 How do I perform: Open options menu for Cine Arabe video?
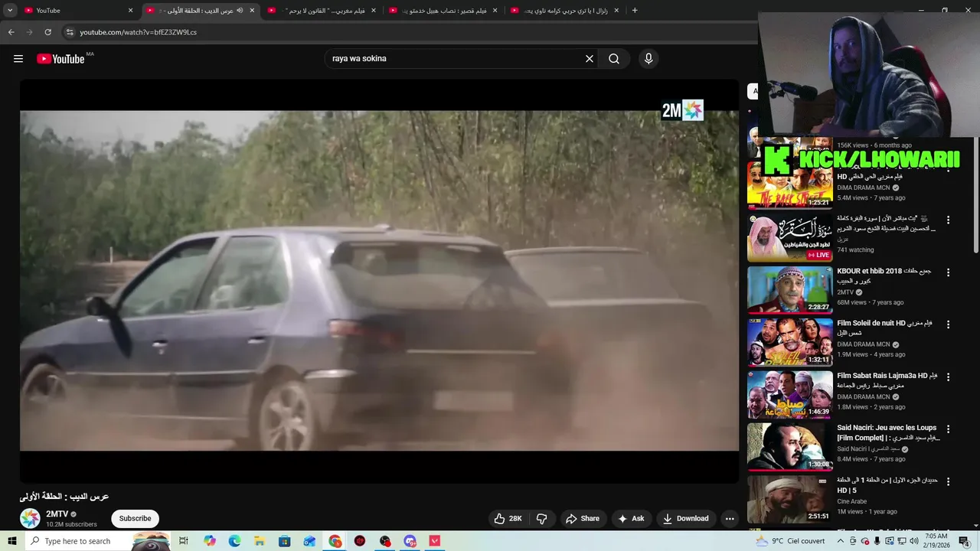948,482
